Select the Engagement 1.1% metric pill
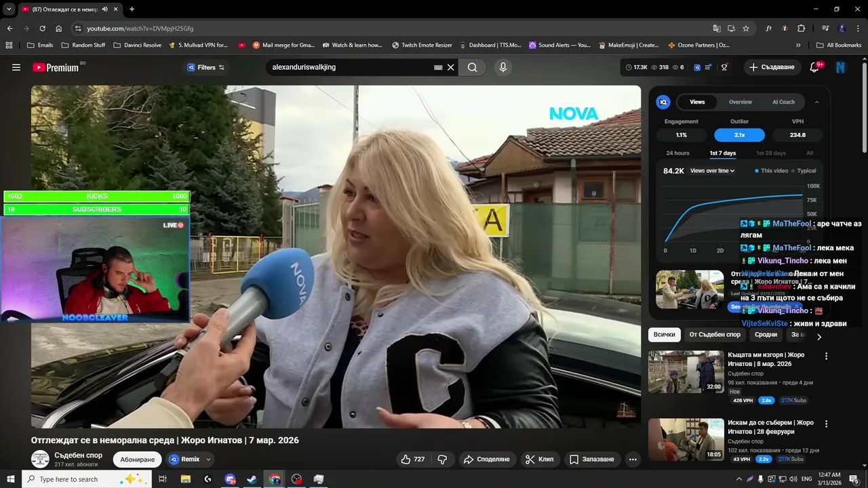The image size is (868, 488). pos(682,135)
